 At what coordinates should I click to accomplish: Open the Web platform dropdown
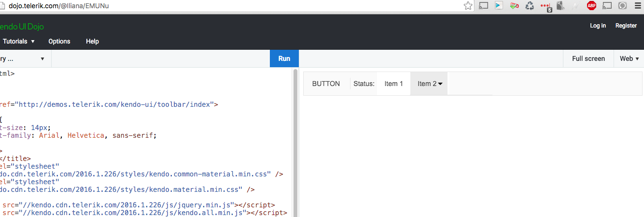click(629, 58)
